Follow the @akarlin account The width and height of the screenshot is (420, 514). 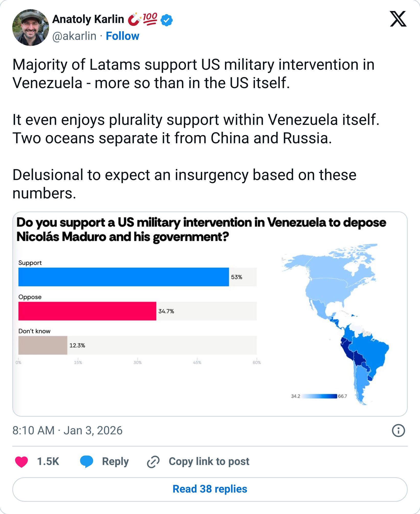click(x=122, y=36)
